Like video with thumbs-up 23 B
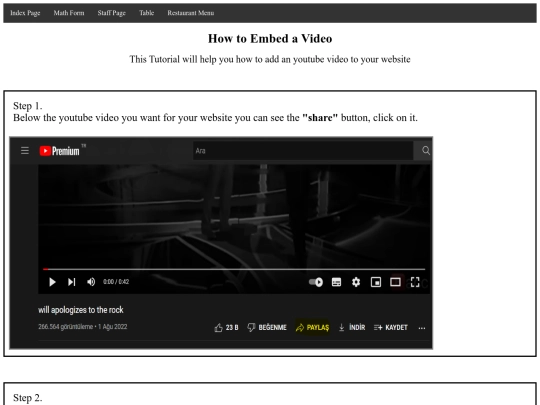 coord(226,328)
